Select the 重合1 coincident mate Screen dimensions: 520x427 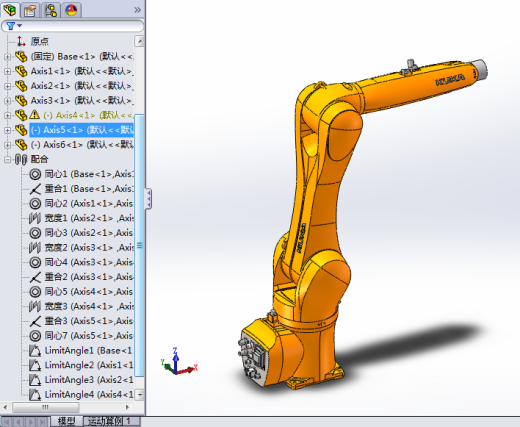[x=82, y=189]
